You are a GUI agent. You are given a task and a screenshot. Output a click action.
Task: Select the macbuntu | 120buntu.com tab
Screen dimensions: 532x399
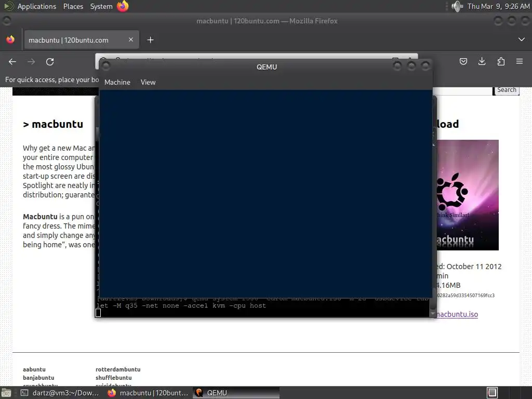(x=82, y=40)
